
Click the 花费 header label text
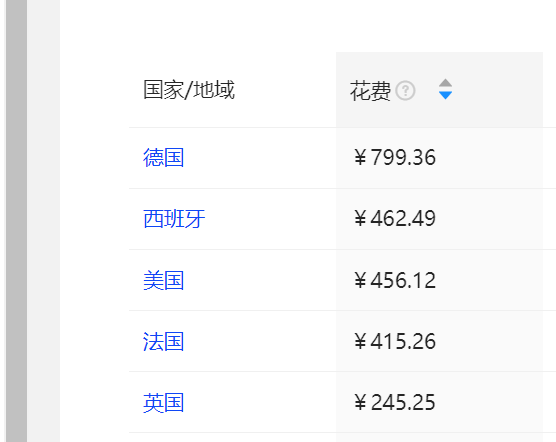click(370, 90)
